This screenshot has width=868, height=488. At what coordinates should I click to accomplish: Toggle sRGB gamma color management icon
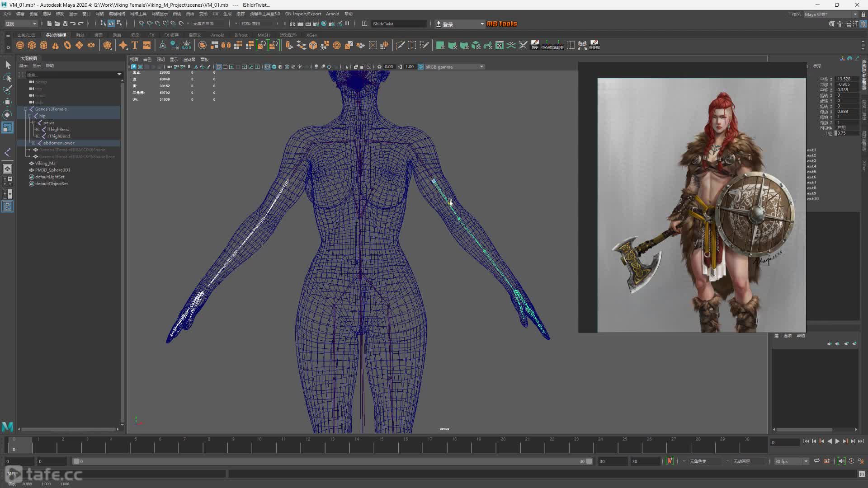421,67
